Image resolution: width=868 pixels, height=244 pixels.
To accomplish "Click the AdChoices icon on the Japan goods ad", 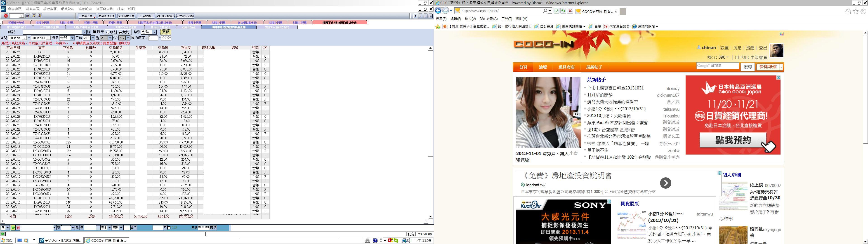I will click(x=778, y=77).
